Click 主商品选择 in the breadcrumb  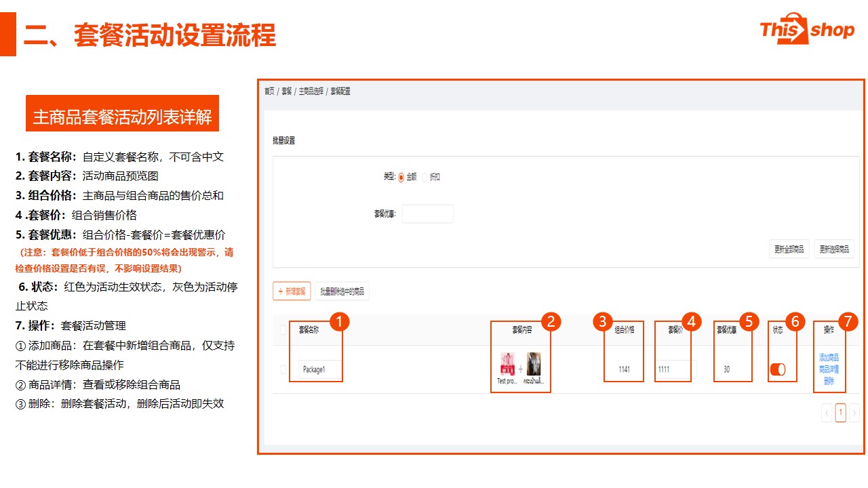(311, 91)
